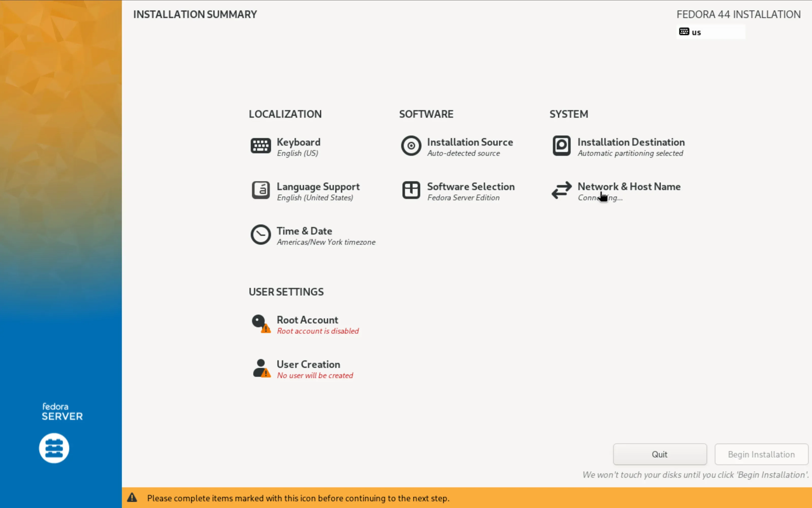
Task: Select the us keyboard layout indicator
Action: tap(711, 32)
